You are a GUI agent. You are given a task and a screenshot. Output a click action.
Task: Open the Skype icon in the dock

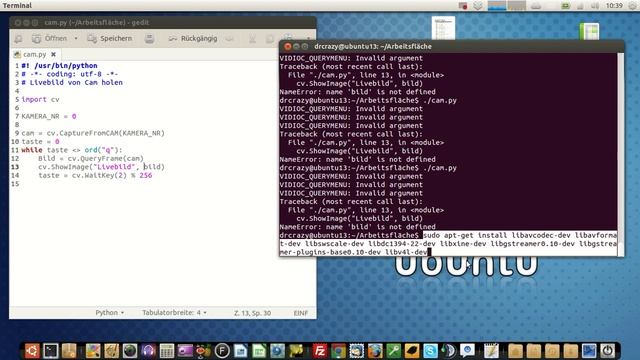click(x=430, y=351)
